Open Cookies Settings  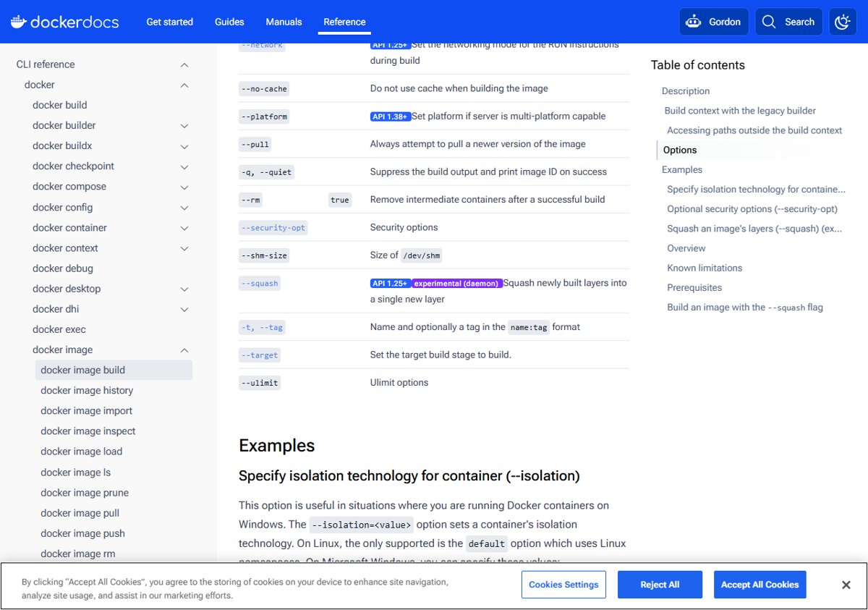563,585
